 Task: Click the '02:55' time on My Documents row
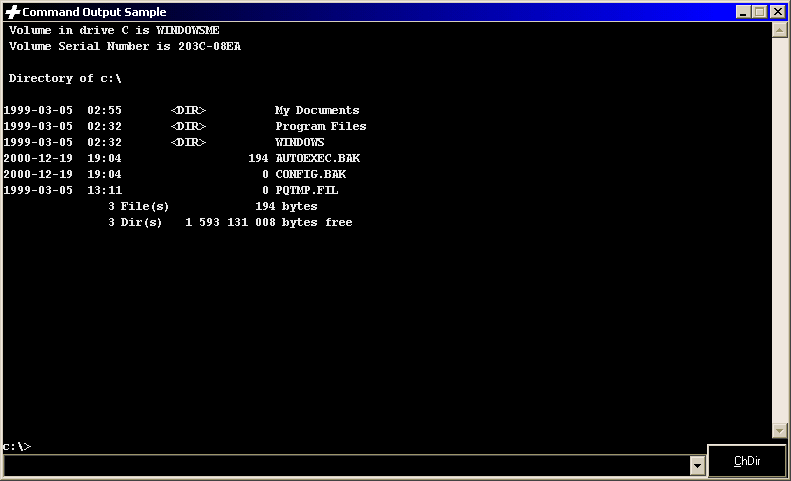(104, 111)
